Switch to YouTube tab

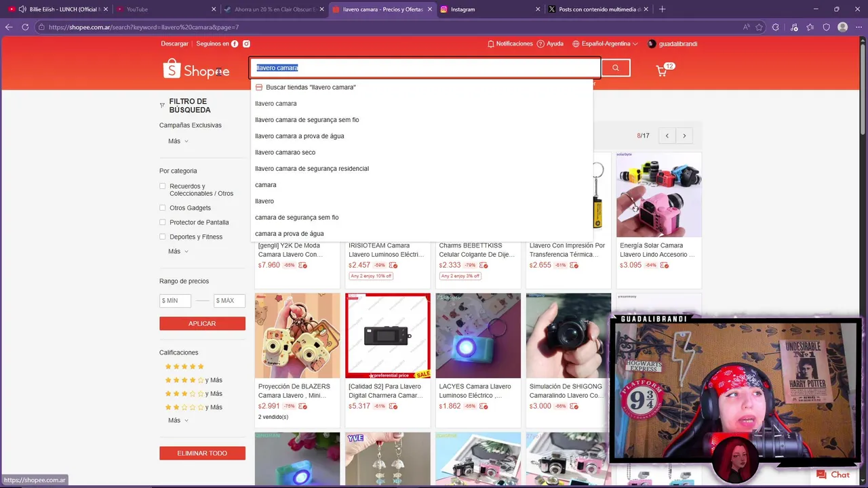coord(165,9)
